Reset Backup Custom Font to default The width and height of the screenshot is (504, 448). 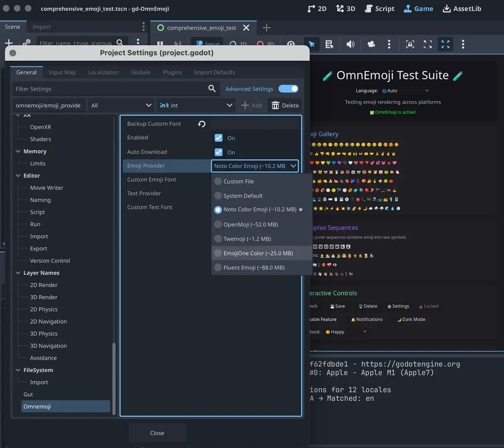202,124
